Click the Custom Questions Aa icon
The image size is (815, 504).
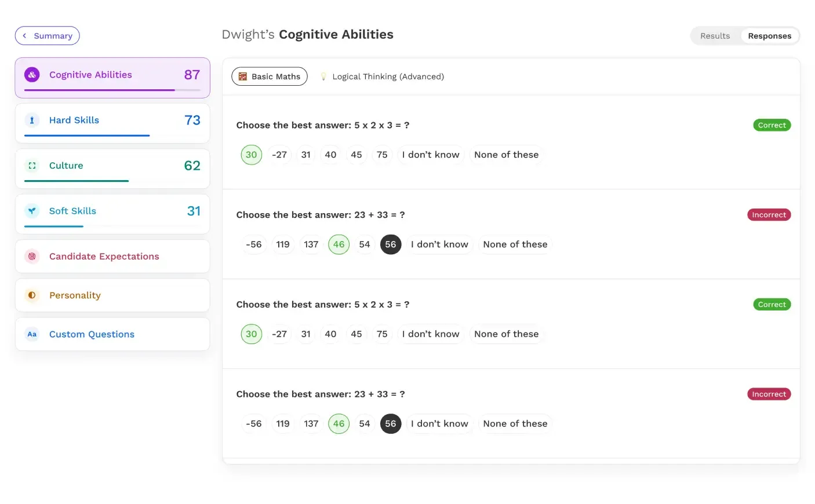32,334
